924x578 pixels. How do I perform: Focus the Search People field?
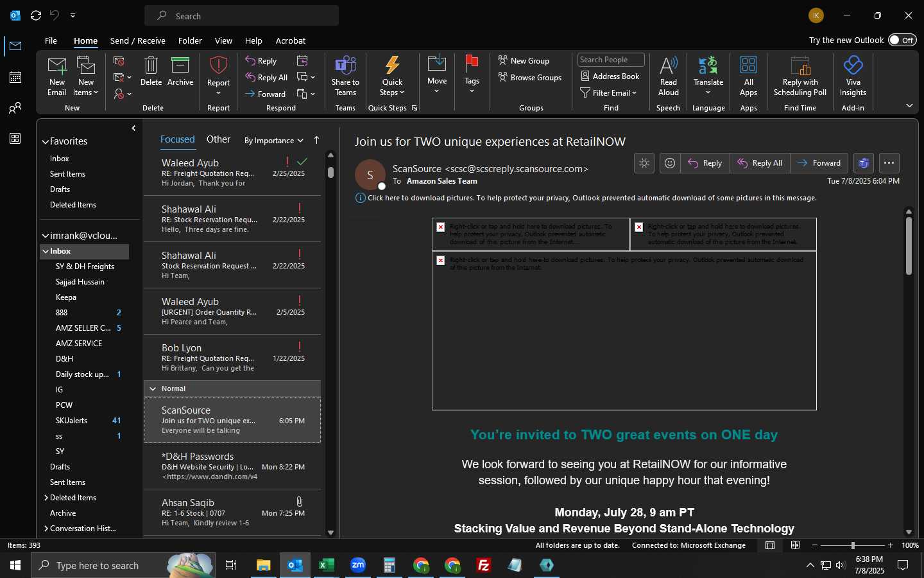coord(611,60)
